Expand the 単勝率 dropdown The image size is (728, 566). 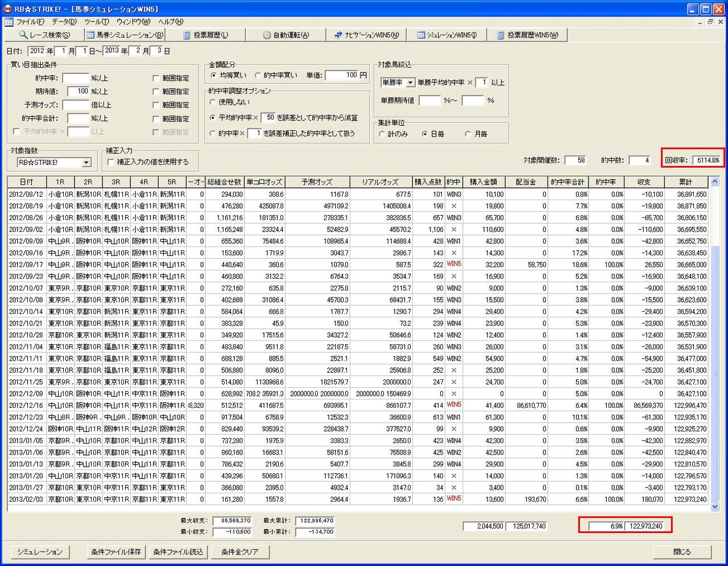[x=410, y=83]
